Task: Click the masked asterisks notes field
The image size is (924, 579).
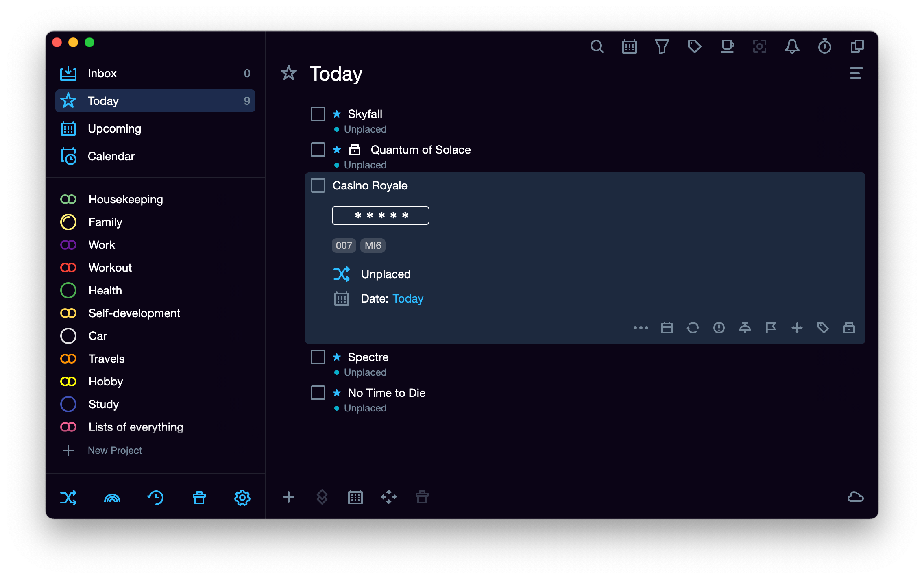Action: 381,215
